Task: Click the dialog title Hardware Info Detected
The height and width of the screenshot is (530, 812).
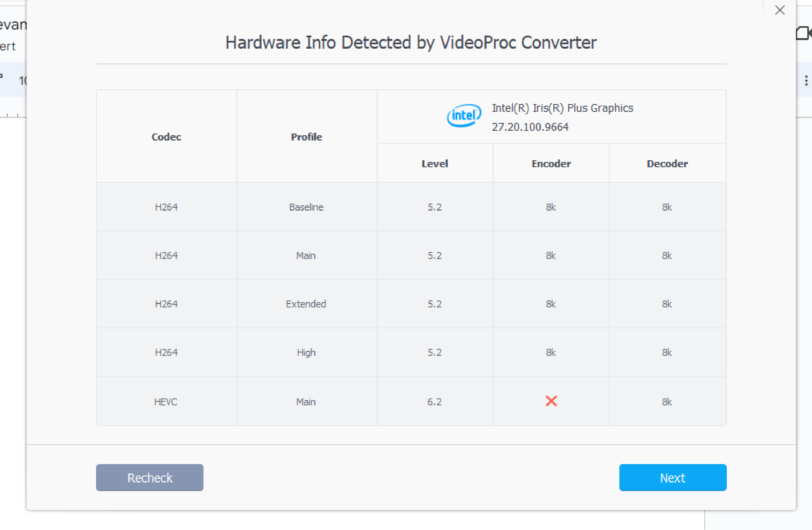Action: 411,43
